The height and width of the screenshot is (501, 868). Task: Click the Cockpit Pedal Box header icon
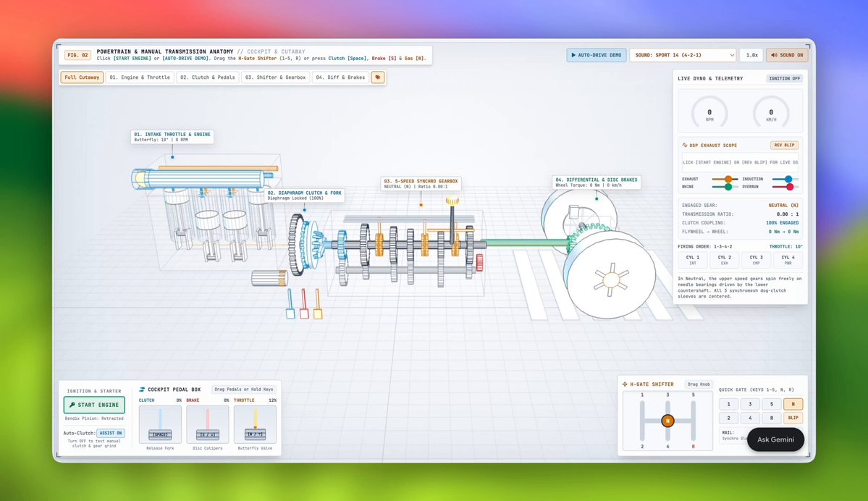point(143,390)
